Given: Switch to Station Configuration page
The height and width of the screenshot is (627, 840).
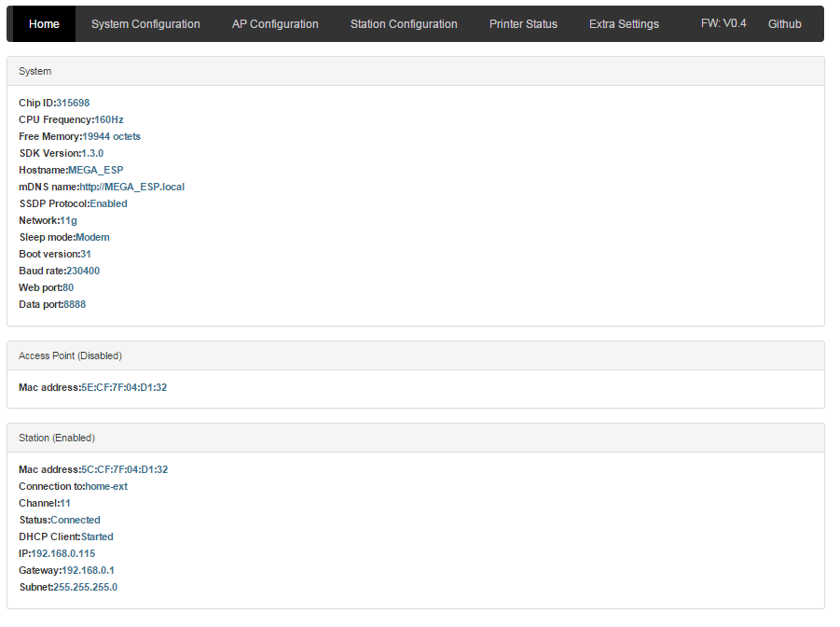Looking at the screenshot, I should [404, 24].
